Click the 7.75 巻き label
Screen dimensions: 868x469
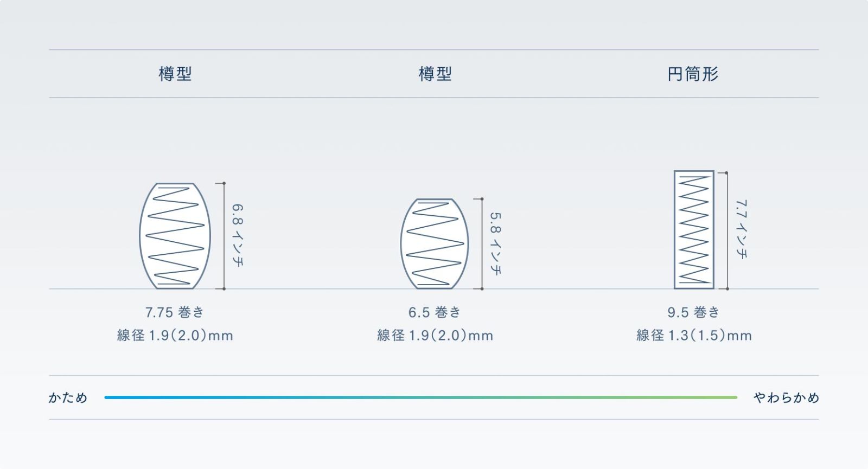tap(175, 312)
